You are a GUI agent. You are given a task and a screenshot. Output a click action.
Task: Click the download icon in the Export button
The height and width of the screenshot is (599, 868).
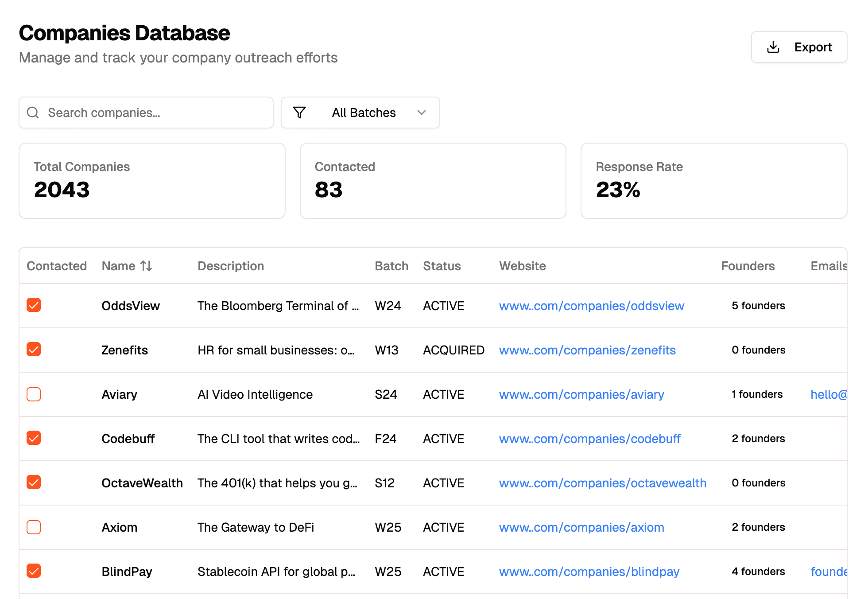773,47
